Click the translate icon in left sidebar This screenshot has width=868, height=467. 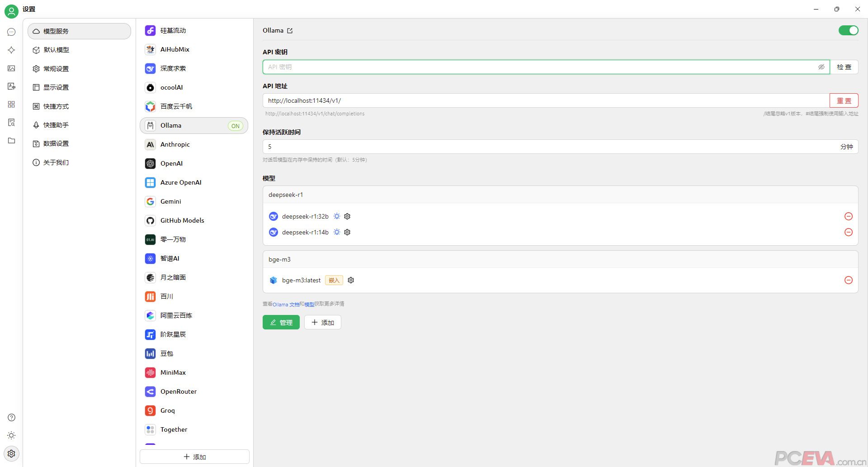11,86
